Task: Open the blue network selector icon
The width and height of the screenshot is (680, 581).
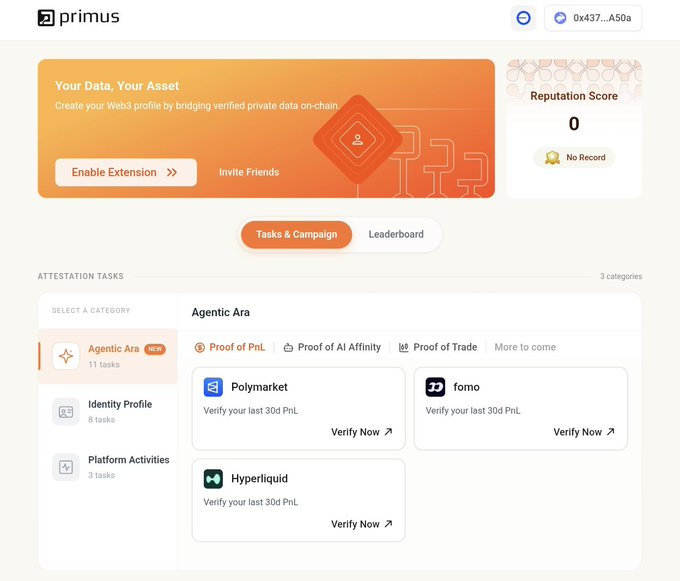Action: 523,18
